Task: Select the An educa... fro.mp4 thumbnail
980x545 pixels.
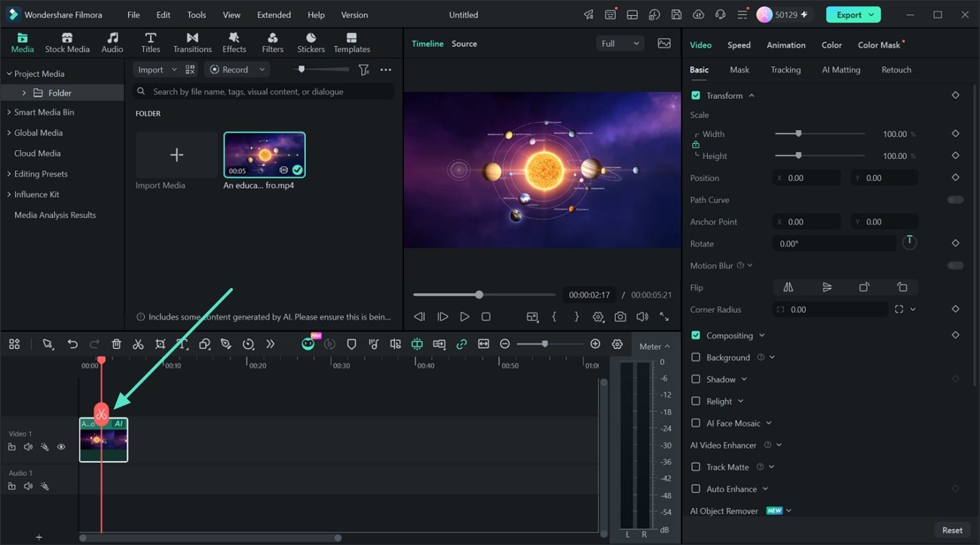Action: (265, 155)
